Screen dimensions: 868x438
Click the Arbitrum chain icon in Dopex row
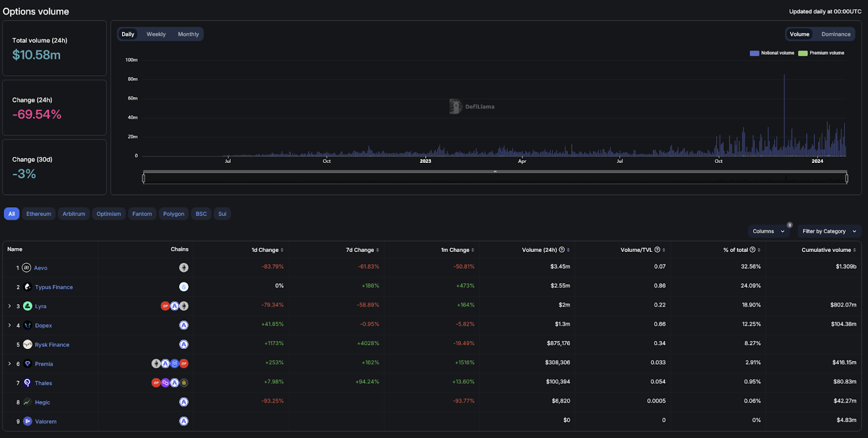tap(184, 325)
